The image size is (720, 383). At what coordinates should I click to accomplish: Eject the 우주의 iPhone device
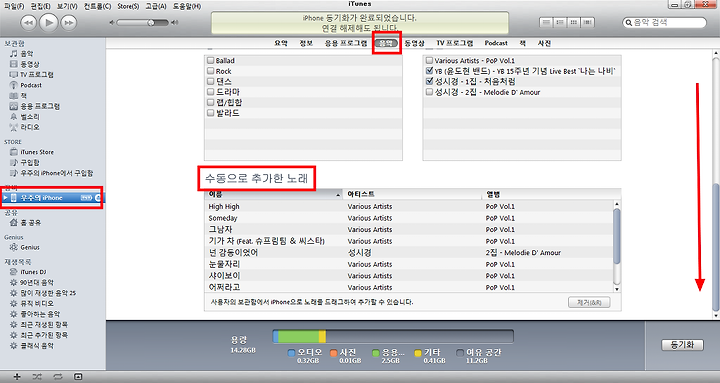97,197
